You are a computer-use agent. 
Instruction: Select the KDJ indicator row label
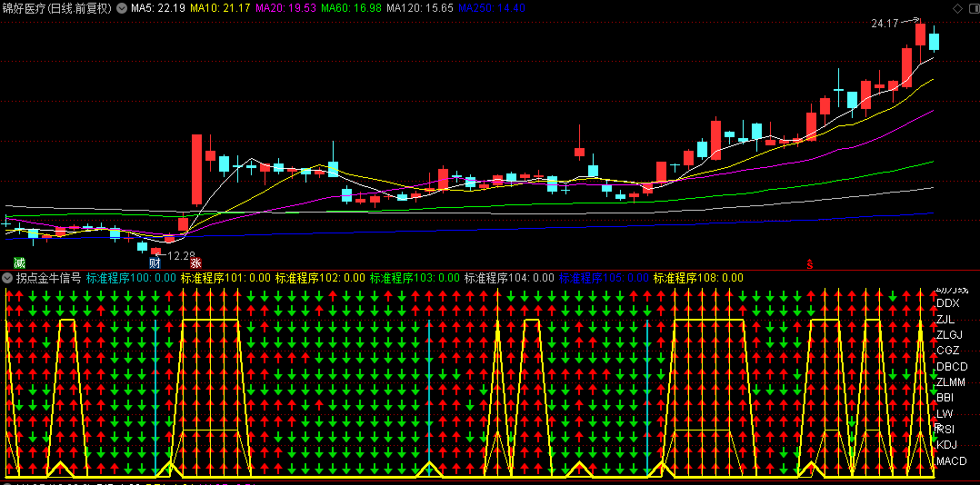(x=947, y=444)
